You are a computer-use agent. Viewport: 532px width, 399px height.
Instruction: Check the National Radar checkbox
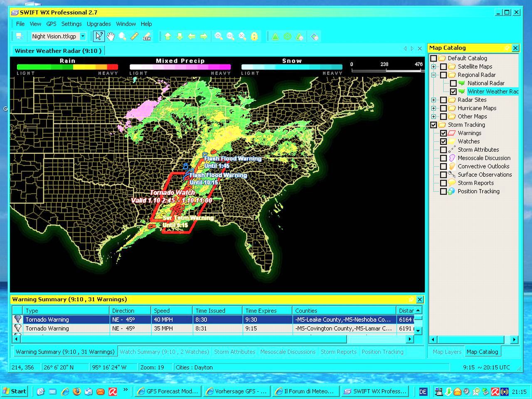click(453, 83)
